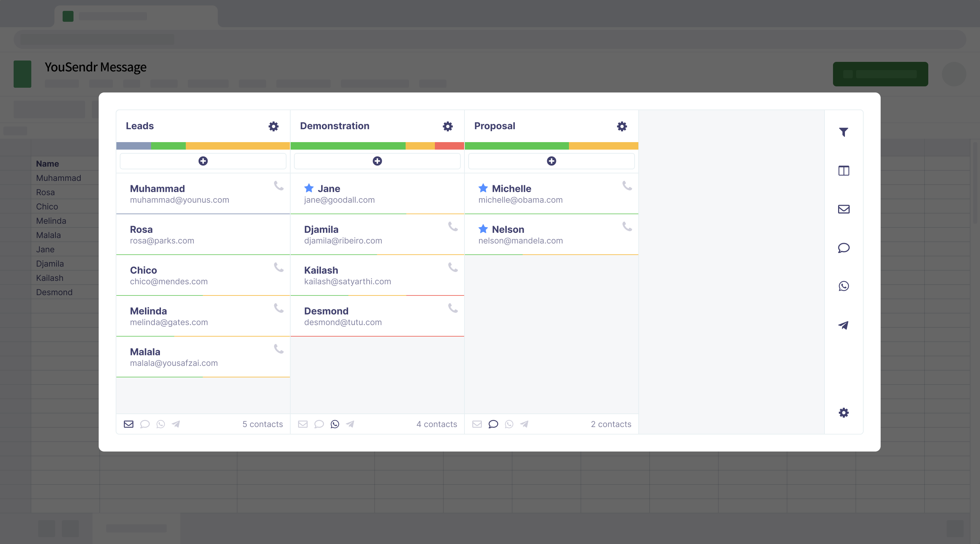The width and height of the screenshot is (980, 544).
Task: Open Leads column settings gear
Action: (x=274, y=126)
